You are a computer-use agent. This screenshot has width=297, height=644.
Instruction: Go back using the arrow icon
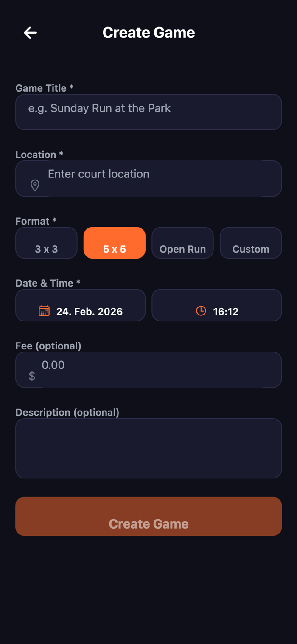click(30, 33)
